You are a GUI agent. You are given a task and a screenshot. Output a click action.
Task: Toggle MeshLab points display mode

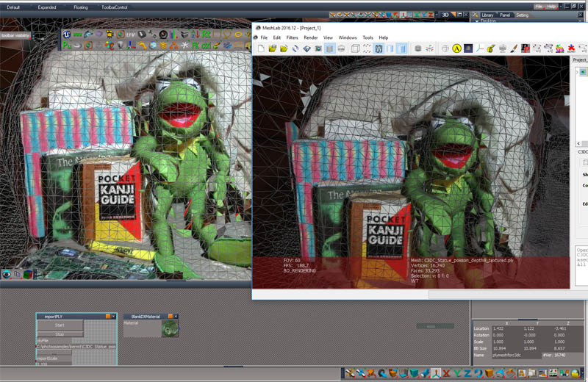[x=367, y=48]
